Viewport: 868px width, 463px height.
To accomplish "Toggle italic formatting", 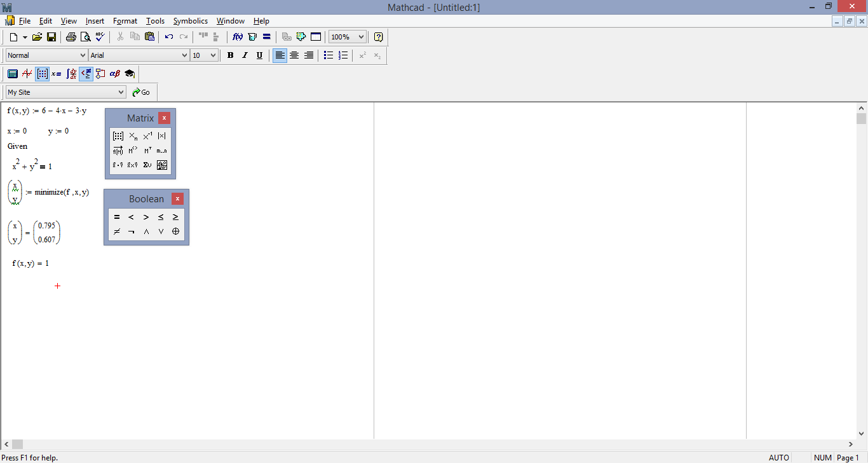I will 245,55.
